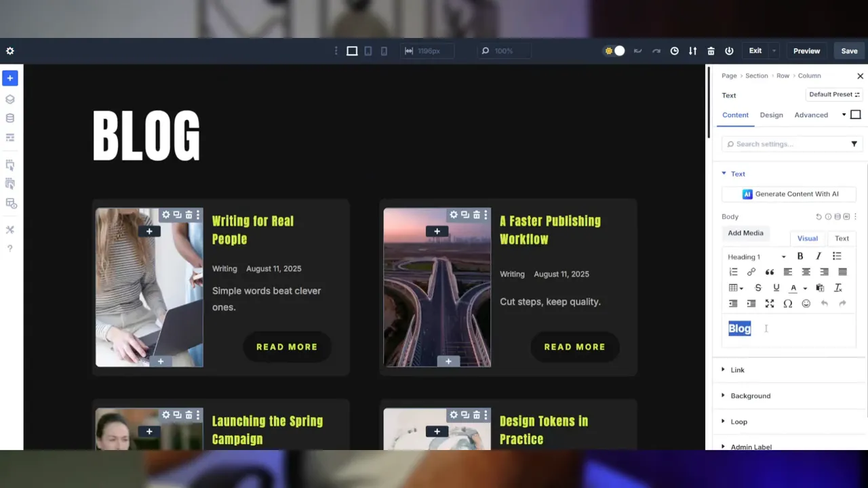This screenshot has height=488, width=868.
Task: Toggle bold formatting
Action: pyautogui.click(x=800, y=256)
